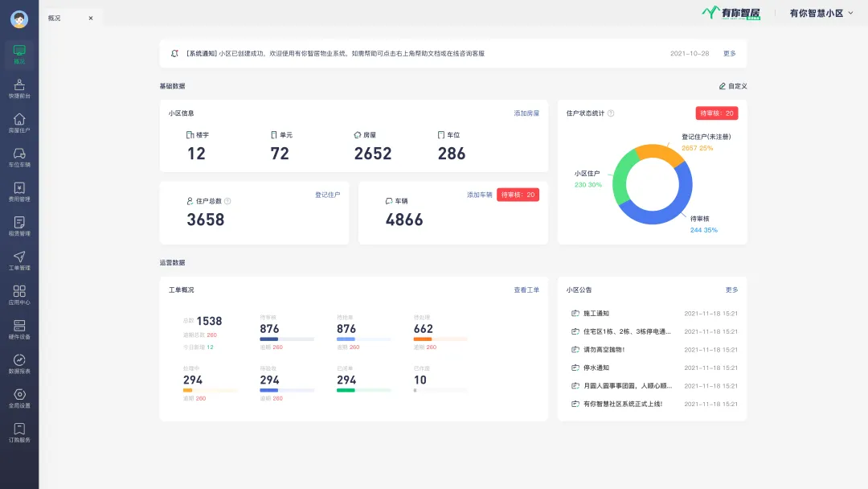
Task: Open 数据报表 in the sidebar
Action: [x=19, y=364]
